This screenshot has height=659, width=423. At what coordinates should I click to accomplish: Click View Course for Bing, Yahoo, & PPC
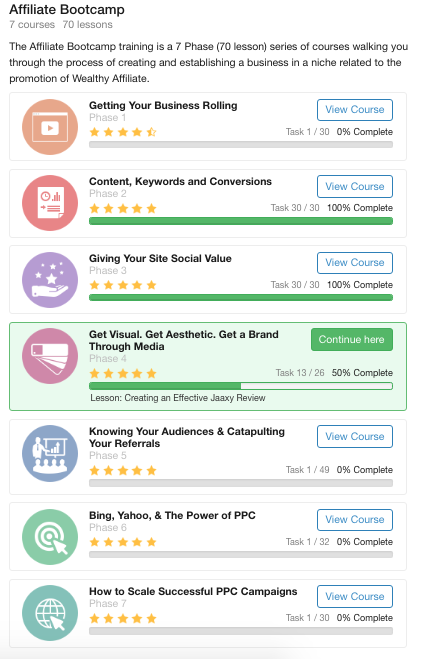click(x=355, y=519)
